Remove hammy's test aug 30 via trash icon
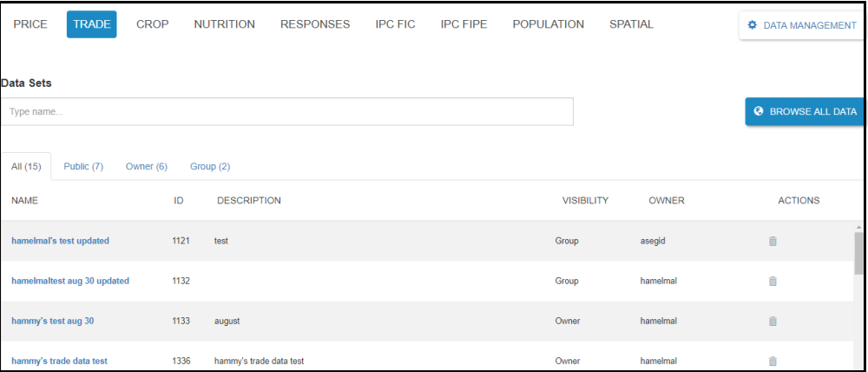This screenshot has height=372, width=868. [x=773, y=321]
